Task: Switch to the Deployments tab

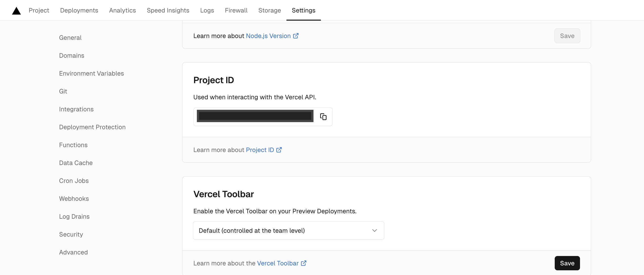Action: pos(79,10)
